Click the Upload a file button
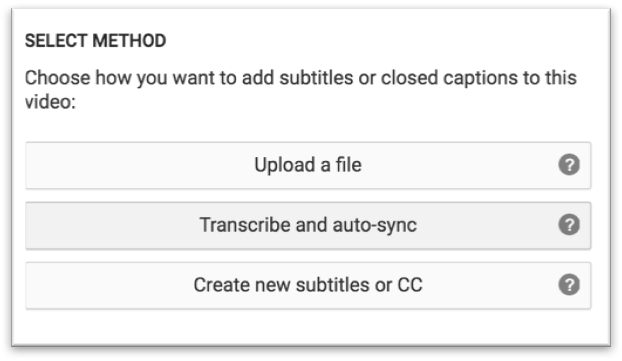Image resolution: width=622 pixels, height=361 pixels. (308, 165)
